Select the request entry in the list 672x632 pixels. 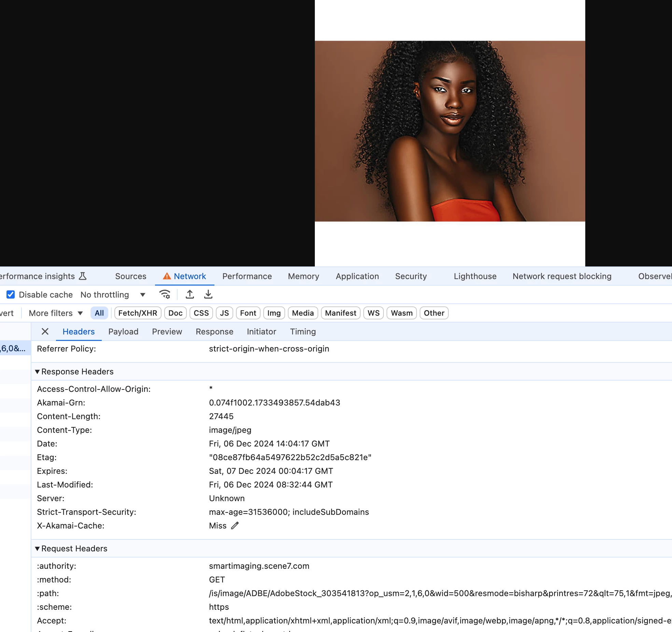pyautogui.click(x=14, y=348)
